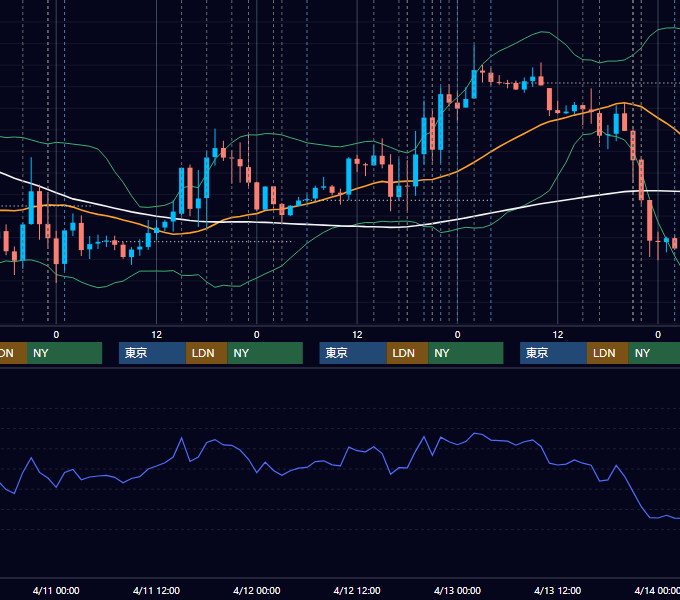The height and width of the screenshot is (600, 680).
Task: Click the 4/11 00:00 date label
Action: 56,590
